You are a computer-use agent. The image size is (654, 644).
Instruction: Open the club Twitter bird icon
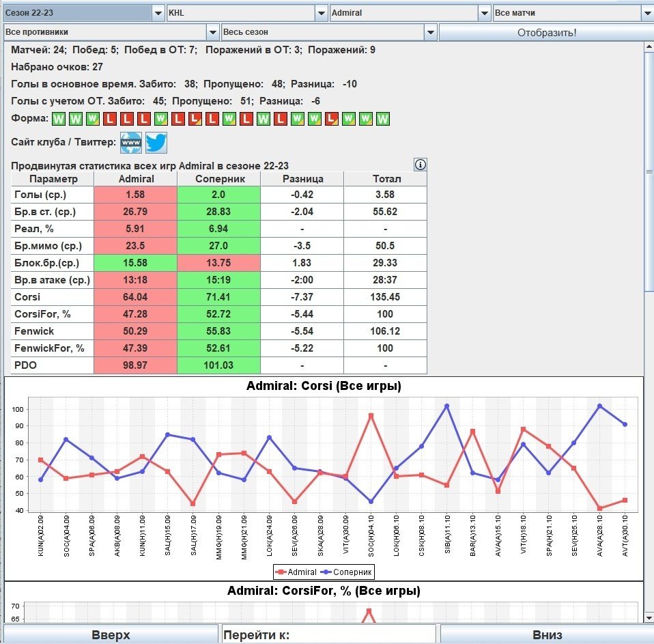156,143
